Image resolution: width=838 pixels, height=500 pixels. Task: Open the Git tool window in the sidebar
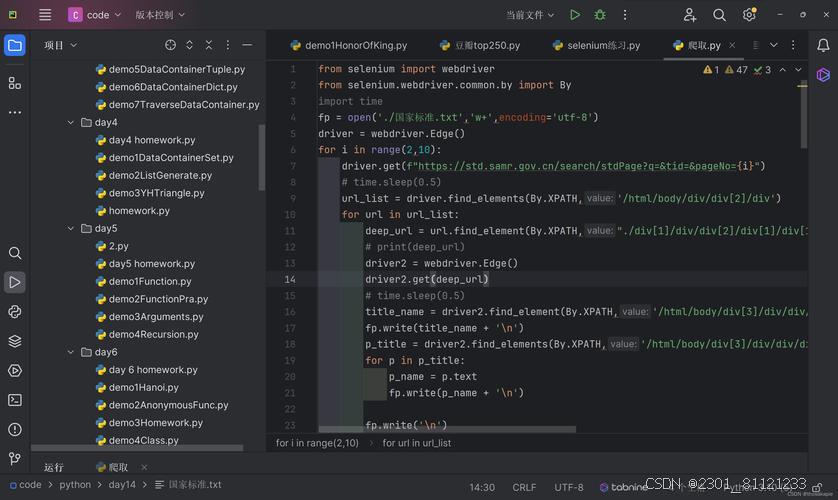click(x=15, y=459)
